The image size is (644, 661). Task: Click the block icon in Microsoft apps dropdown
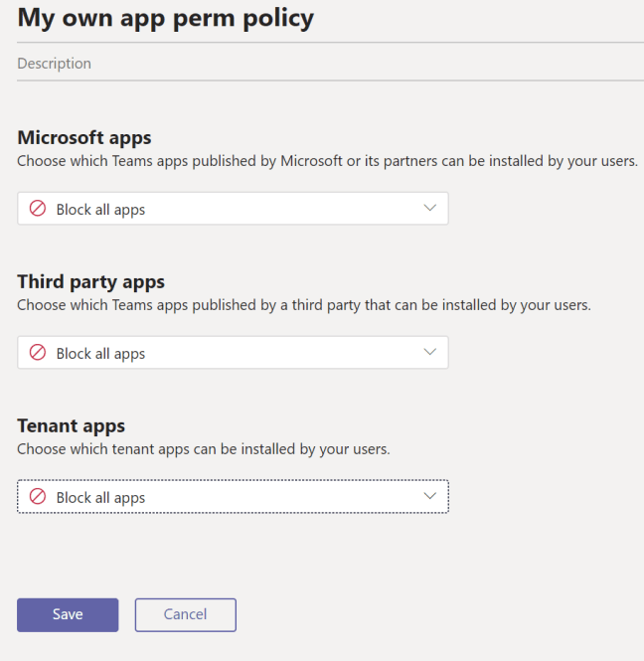tap(38, 210)
